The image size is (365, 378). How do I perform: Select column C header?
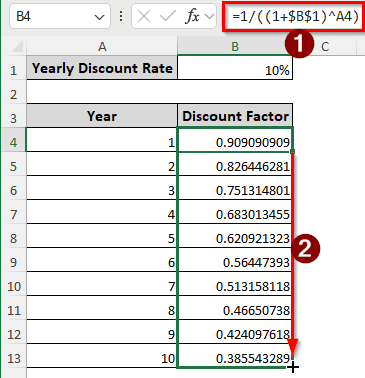point(325,46)
